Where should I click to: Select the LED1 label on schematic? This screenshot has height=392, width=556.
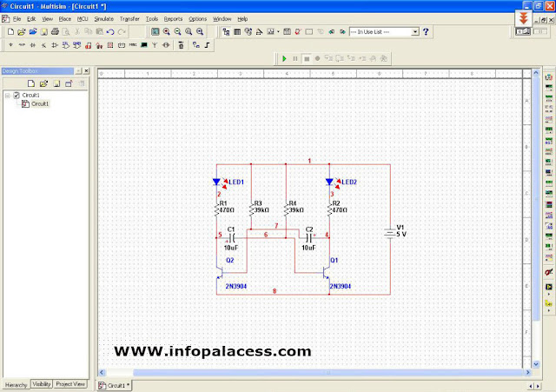(236, 182)
